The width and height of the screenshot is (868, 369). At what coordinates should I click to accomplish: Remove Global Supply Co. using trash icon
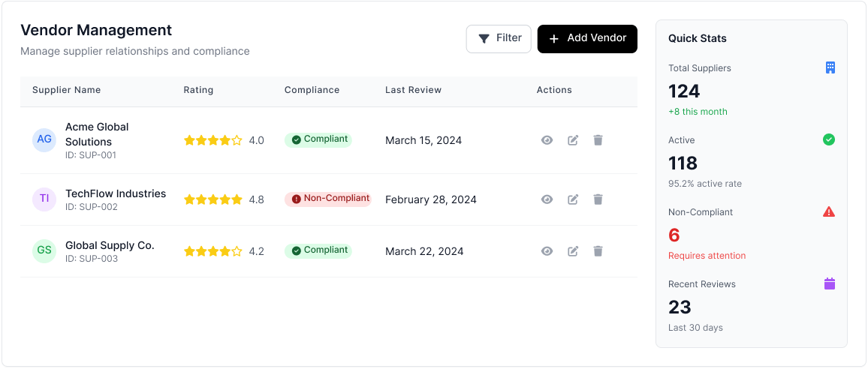pos(598,251)
